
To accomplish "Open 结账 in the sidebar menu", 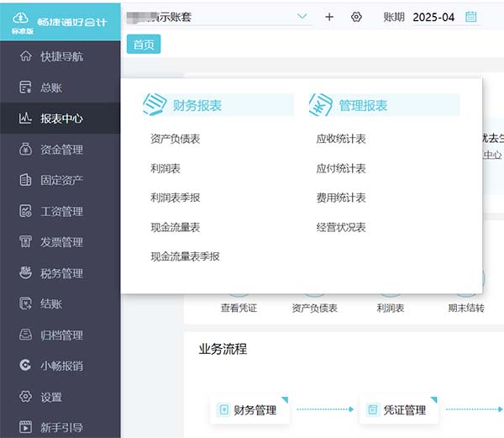I will coord(60,303).
